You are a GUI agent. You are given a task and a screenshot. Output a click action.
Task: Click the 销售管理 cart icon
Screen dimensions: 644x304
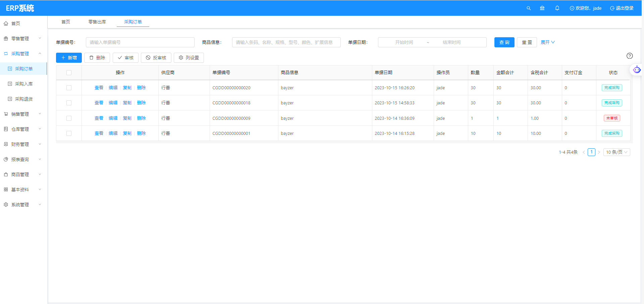coord(6,114)
